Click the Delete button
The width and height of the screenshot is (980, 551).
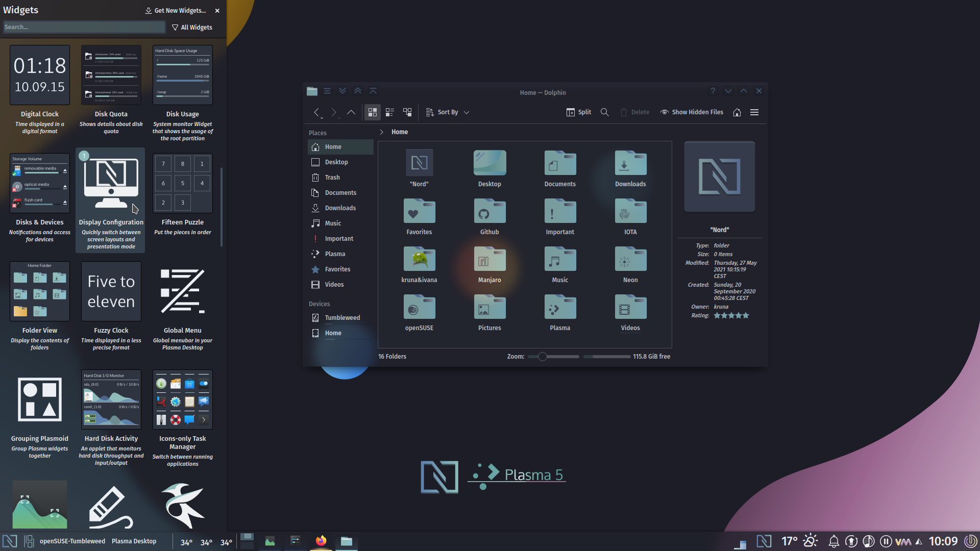pos(635,112)
